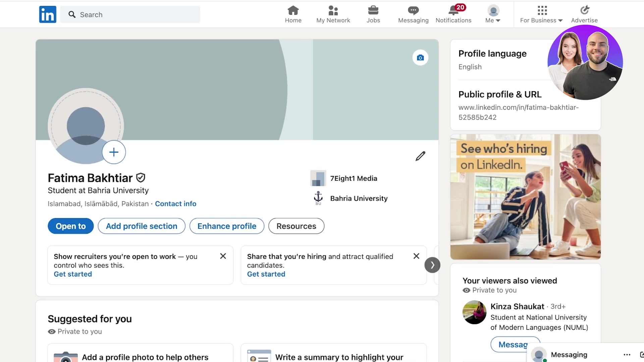
Task: Open the Kinza Shaukat name link
Action: tap(517, 306)
